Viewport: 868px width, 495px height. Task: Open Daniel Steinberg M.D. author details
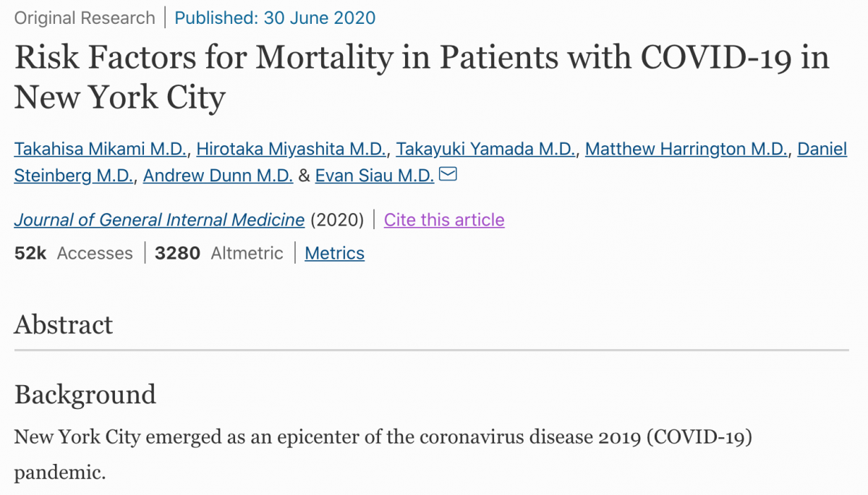coord(74,176)
